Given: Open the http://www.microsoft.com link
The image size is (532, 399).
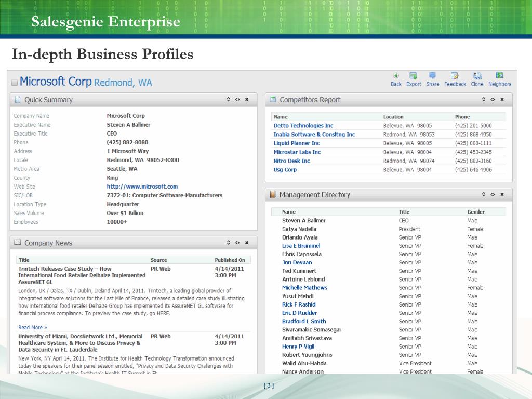Looking at the screenshot, I should (x=142, y=187).
